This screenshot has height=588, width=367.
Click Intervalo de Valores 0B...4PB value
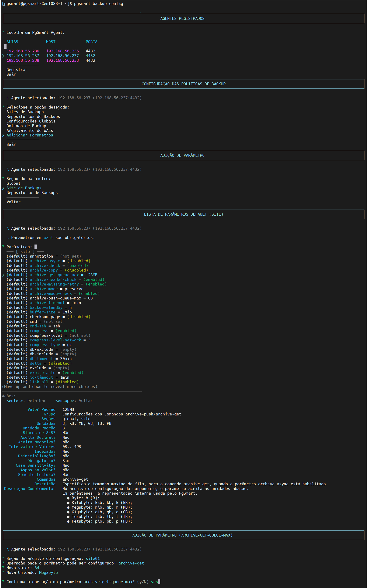tap(72, 447)
